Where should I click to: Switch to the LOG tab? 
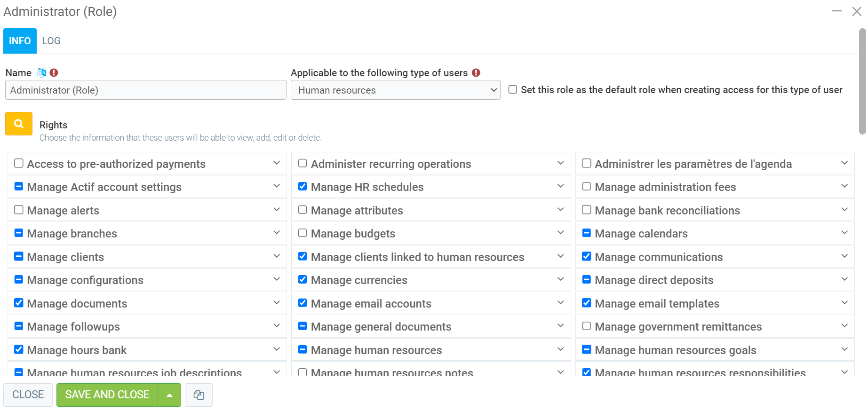tap(51, 41)
